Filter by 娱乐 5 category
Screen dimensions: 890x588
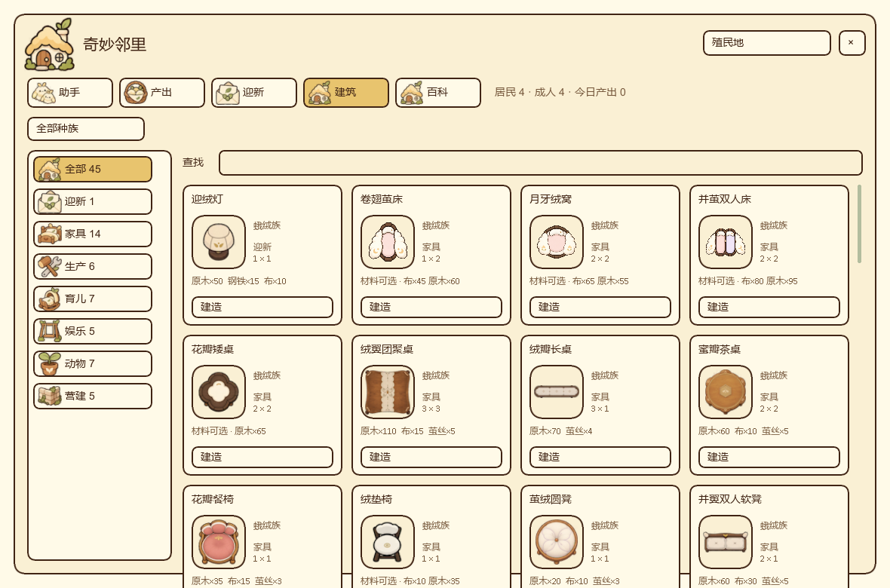pyautogui.click(x=93, y=331)
